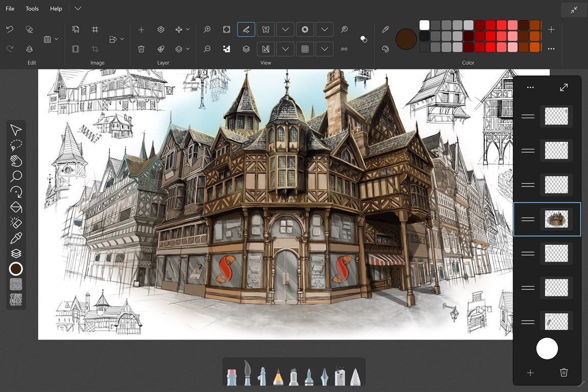The image size is (588, 392).
Task: Toggle the grid overlay in View
Action: [x=305, y=49]
